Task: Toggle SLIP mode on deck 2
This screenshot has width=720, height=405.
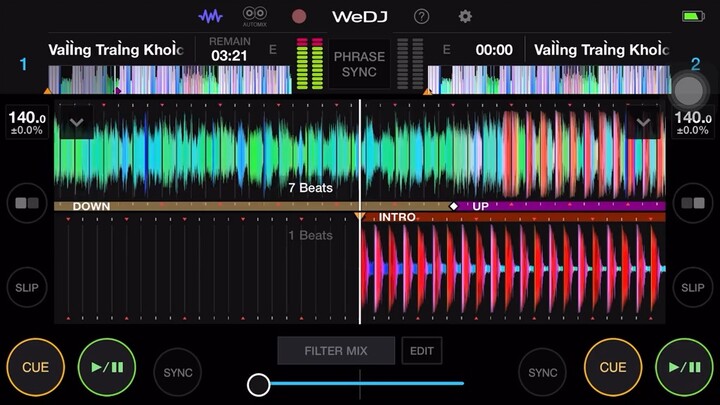Action: coord(692,287)
